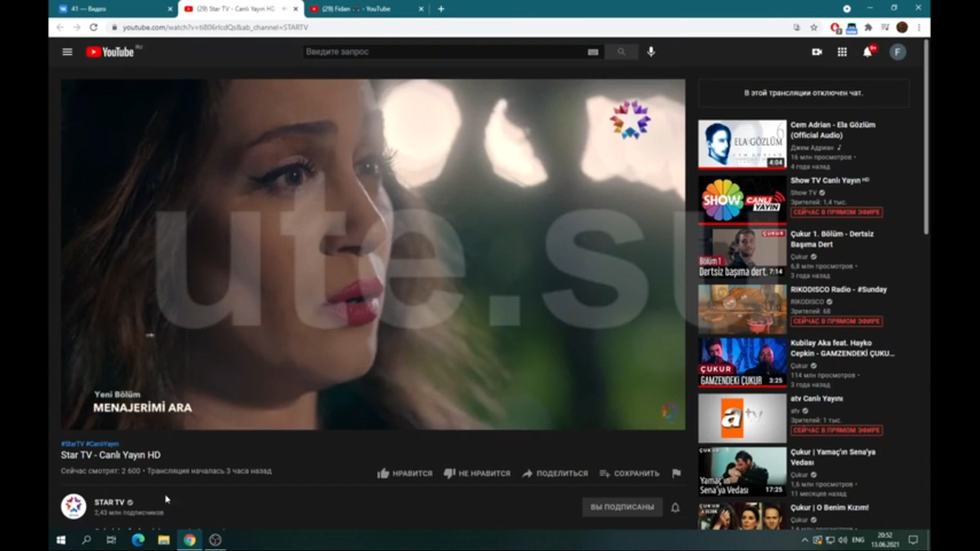Open the STAR TV channel name link

(109, 502)
